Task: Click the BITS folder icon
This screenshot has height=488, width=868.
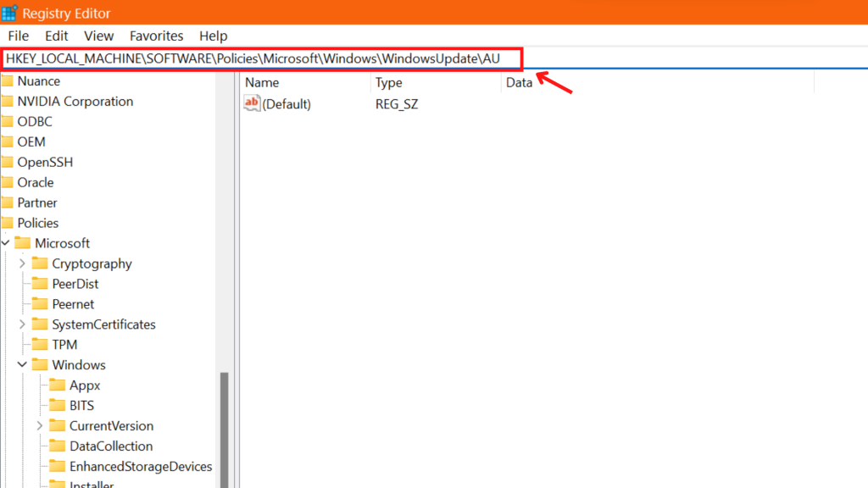Action: [x=57, y=406]
